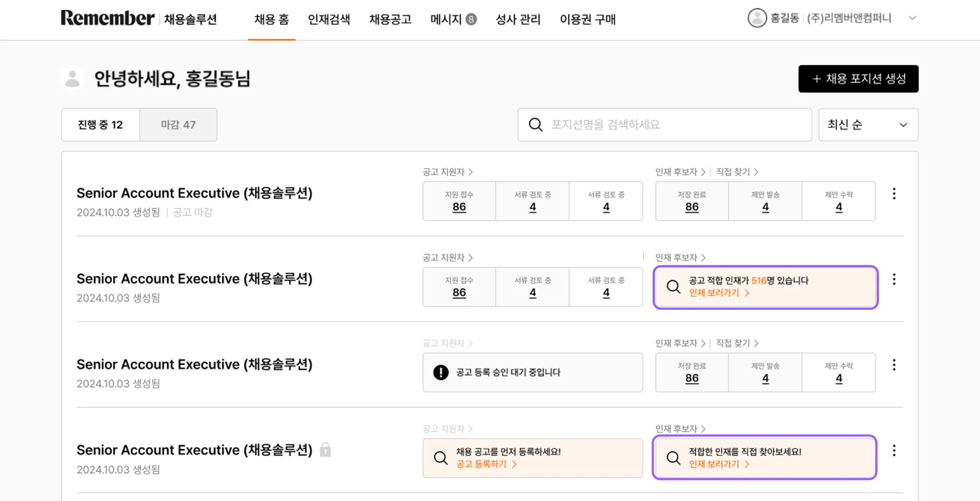
Task: Click the exclamation icon in 공고 등록 승인 대기 notice
Action: pos(441,372)
